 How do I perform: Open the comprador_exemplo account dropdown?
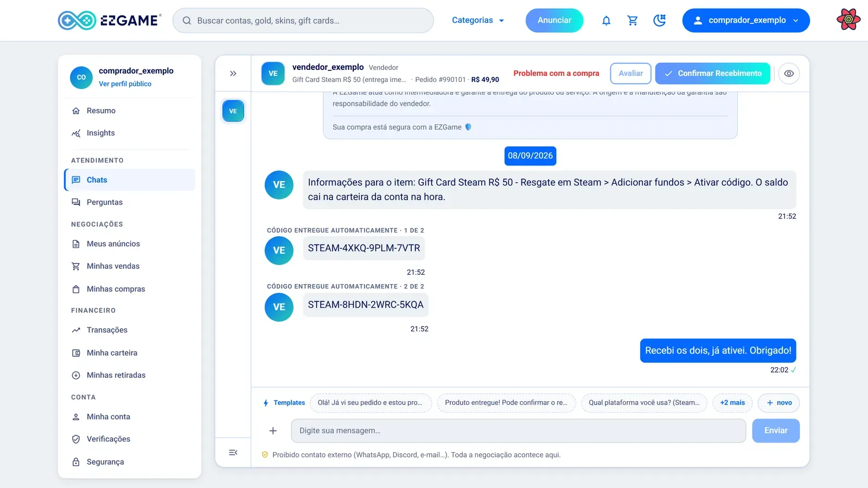[x=746, y=21]
